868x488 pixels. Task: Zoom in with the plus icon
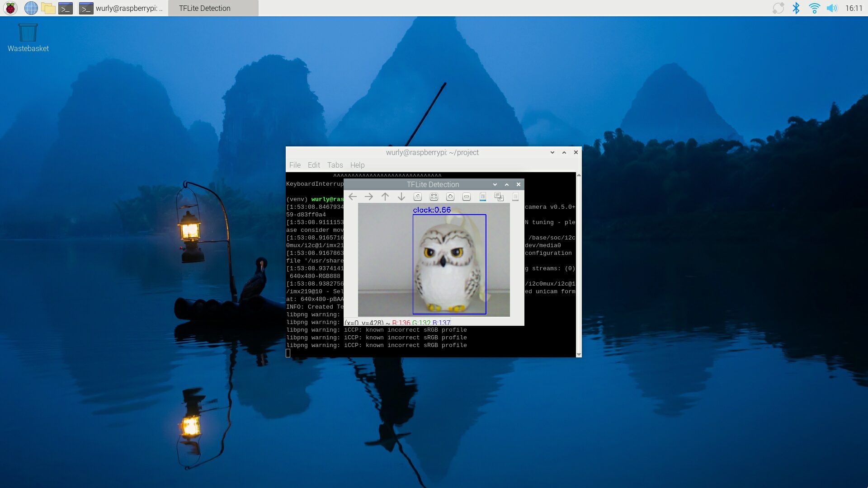click(450, 197)
